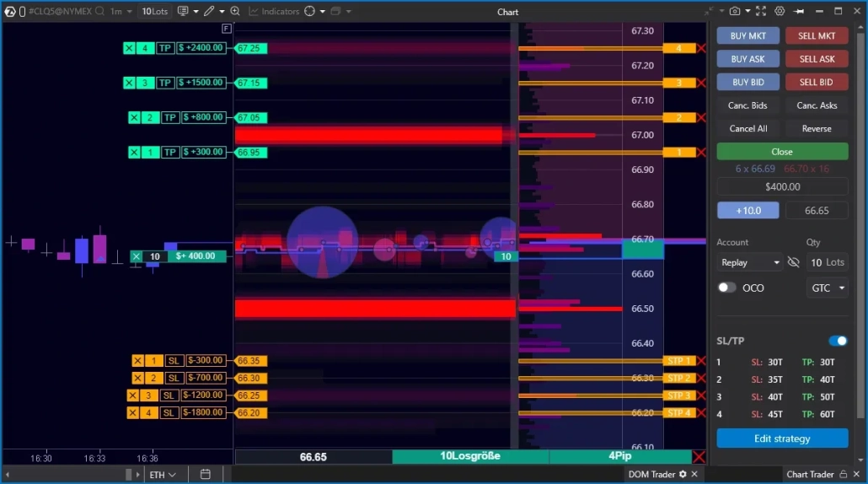868x484 pixels.
Task: Click SELL BID button
Action: pos(817,82)
